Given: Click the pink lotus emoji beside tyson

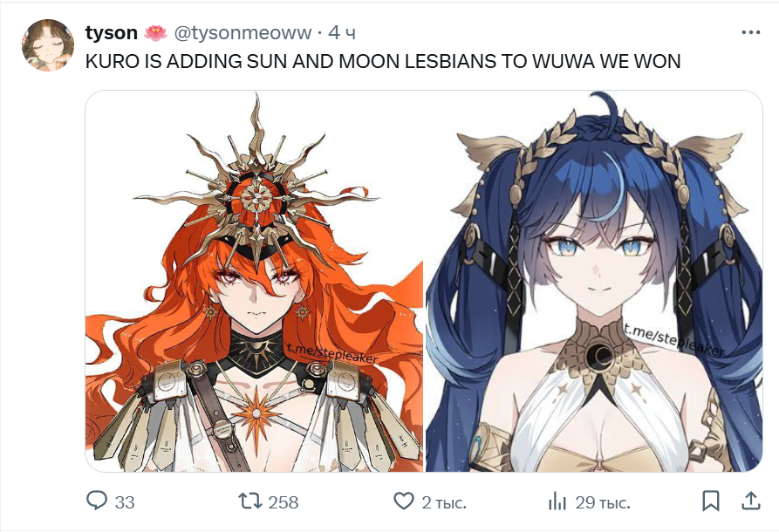Looking at the screenshot, I should pos(156,33).
